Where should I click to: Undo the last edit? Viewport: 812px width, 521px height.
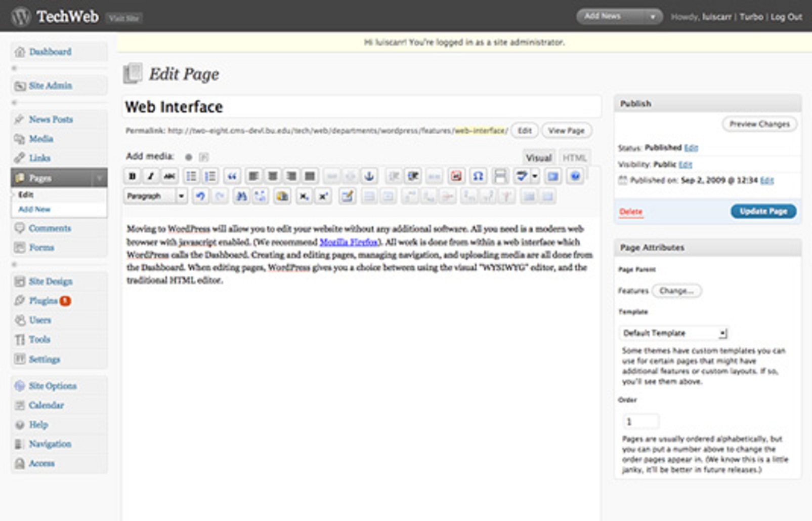click(201, 196)
